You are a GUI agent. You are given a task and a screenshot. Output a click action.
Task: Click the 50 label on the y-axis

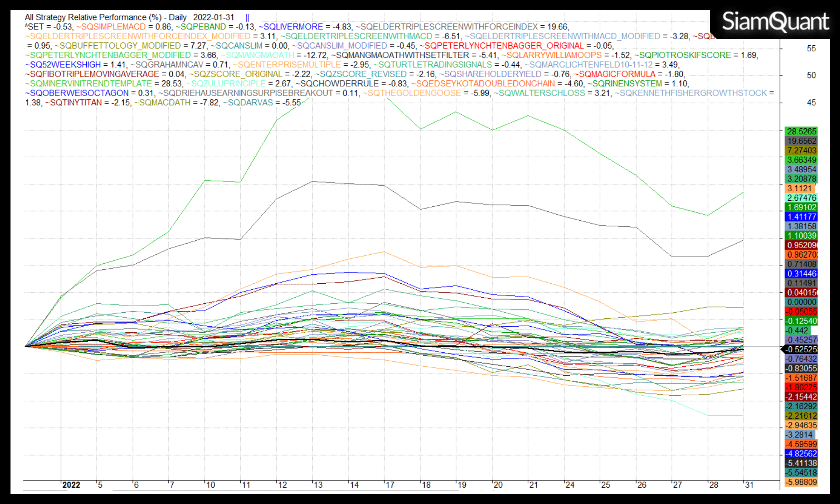point(811,75)
